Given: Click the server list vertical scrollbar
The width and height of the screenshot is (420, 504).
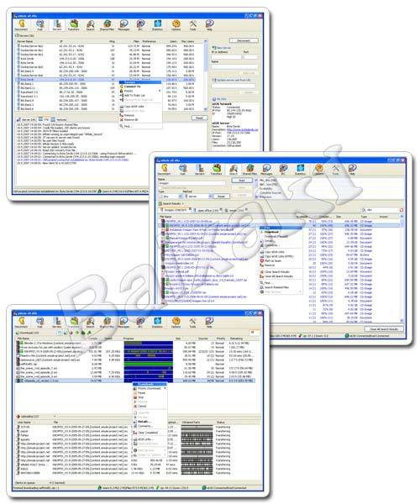Looking at the screenshot, I should [x=205, y=76].
